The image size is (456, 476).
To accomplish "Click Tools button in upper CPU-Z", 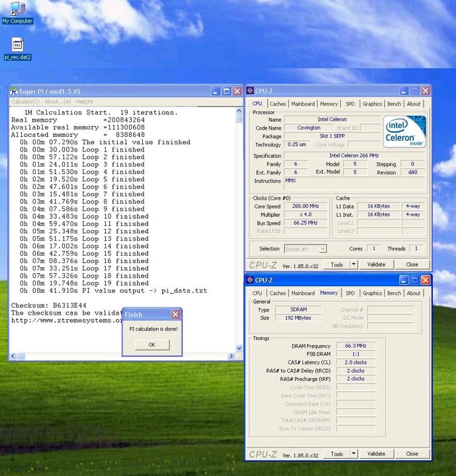I will click(x=336, y=264).
